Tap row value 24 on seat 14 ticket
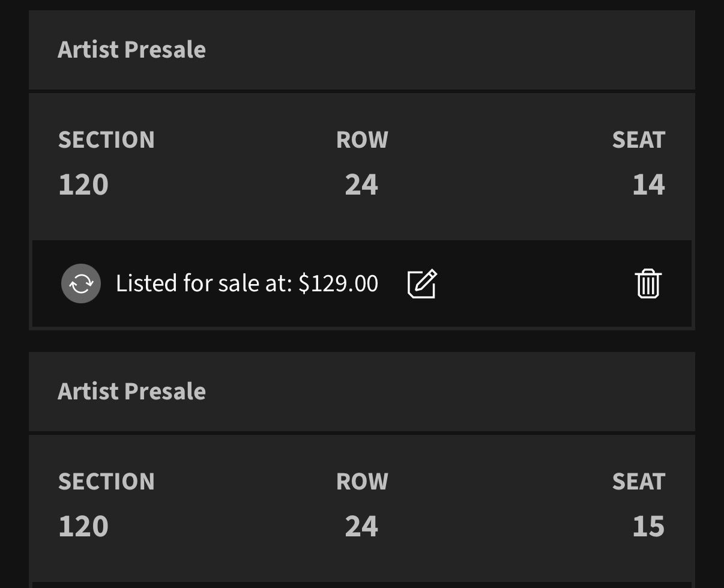Viewport: 724px width, 588px height. (x=361, y=184)
